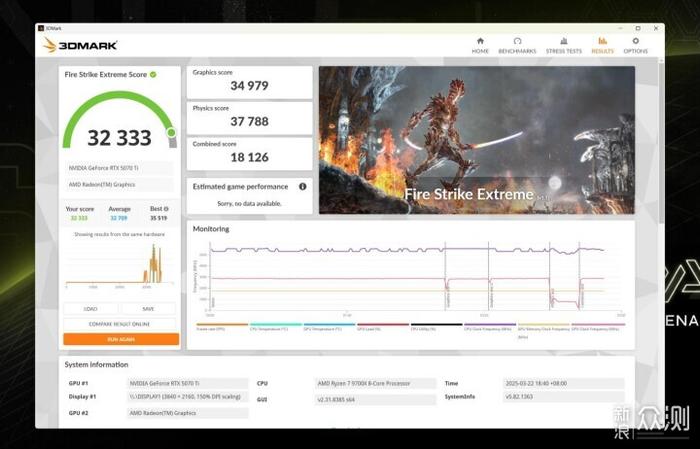Screen dimensions: 700x449
Task: Toggle the CPU Clock Frequency legend series
Action: tap(490, 327)
